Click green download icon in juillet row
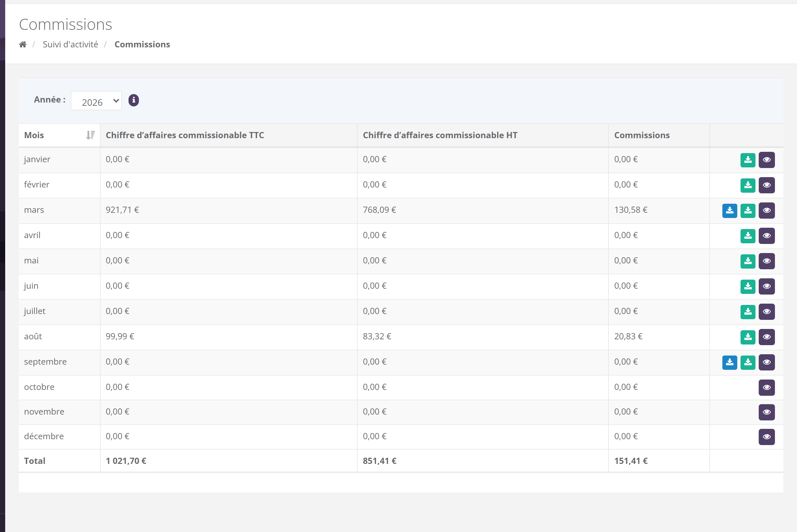 (x=748, y=311)
